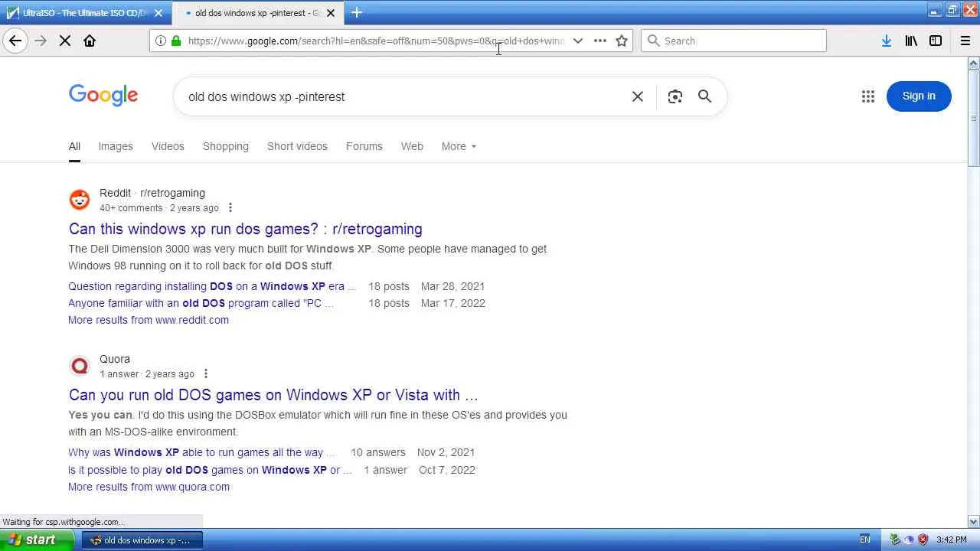980x551 pixels.
Task: Click the Google logo
Action: pos(103,96)
